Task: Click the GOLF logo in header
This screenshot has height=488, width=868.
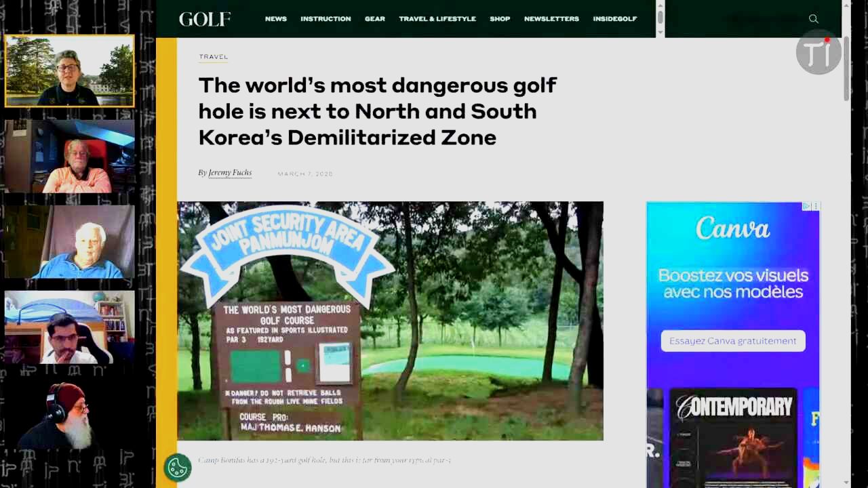Action: (x=205, y=19)
